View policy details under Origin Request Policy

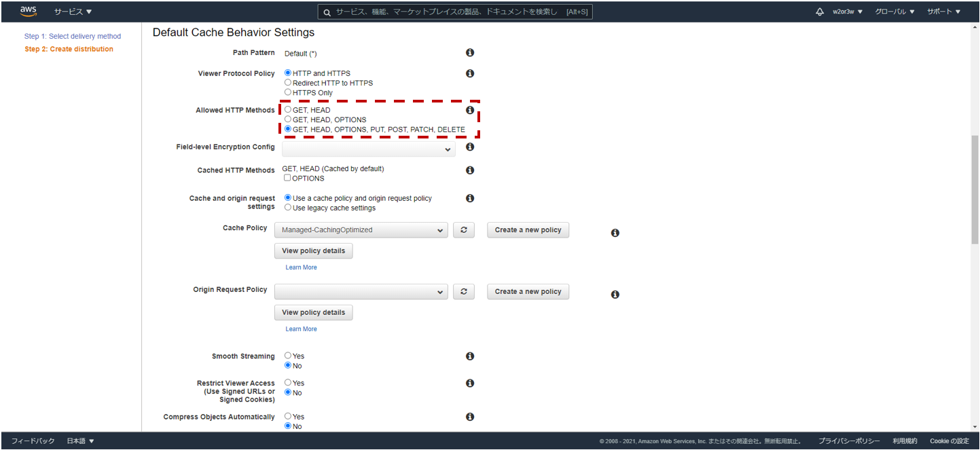coord(314,313)
